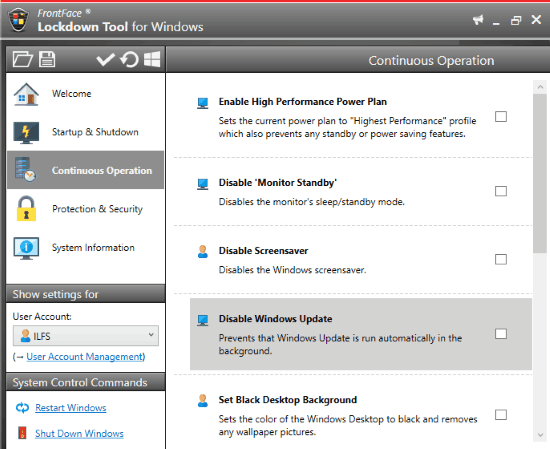Click the red Shut Down Windows icon

point(22,433)
